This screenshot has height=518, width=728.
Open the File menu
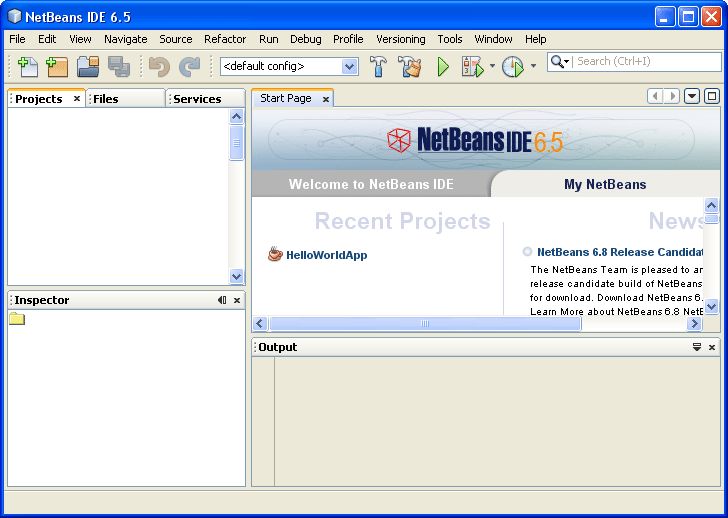coord(17,39)
